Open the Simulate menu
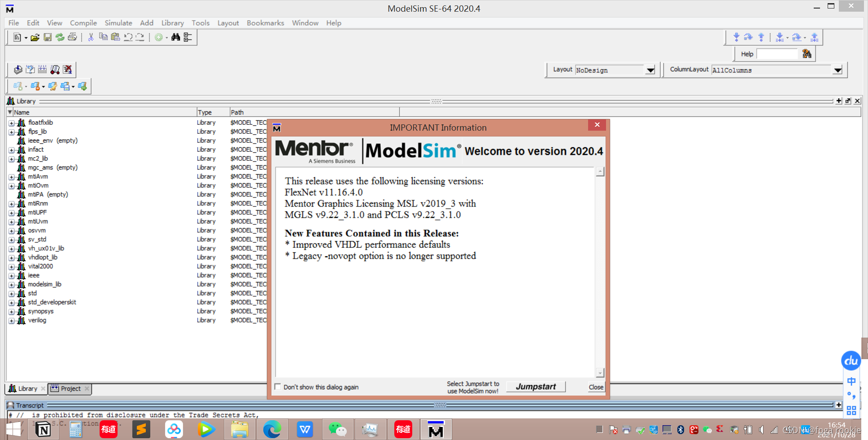Screen dimensions: 868x440 tap(118, 22)
